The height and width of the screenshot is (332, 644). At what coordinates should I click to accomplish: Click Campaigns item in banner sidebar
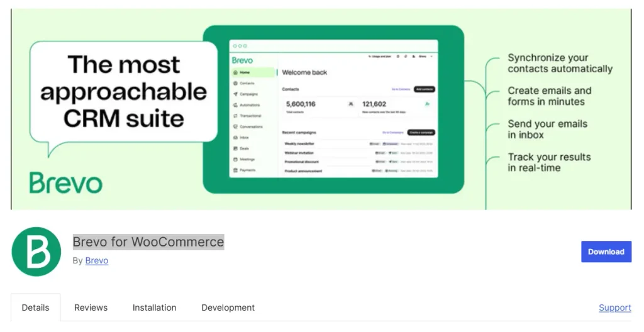(246, 94)
